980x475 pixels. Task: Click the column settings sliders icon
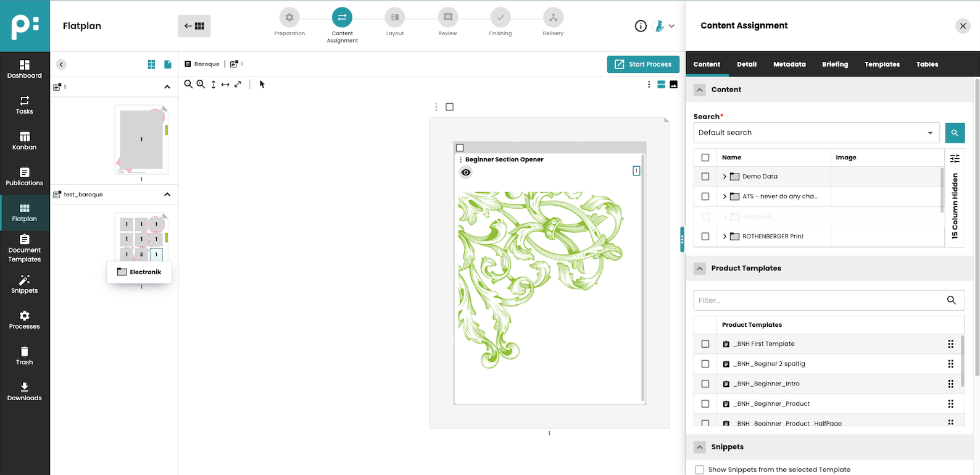coord(954,158)
